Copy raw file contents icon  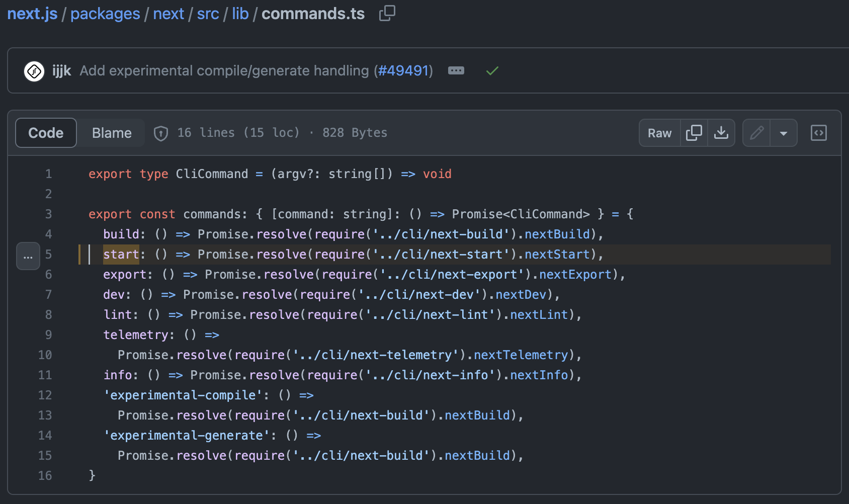coord(694,133)
